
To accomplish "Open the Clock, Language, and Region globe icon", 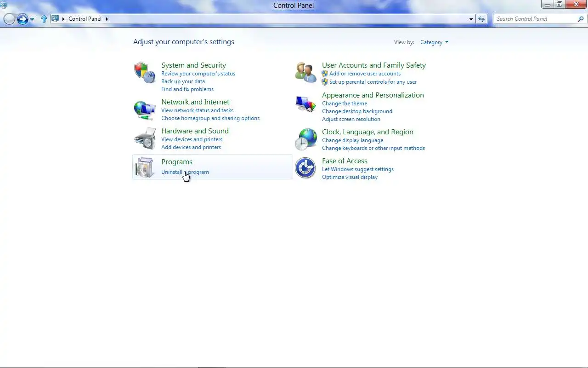I will [x=305, y=139].
